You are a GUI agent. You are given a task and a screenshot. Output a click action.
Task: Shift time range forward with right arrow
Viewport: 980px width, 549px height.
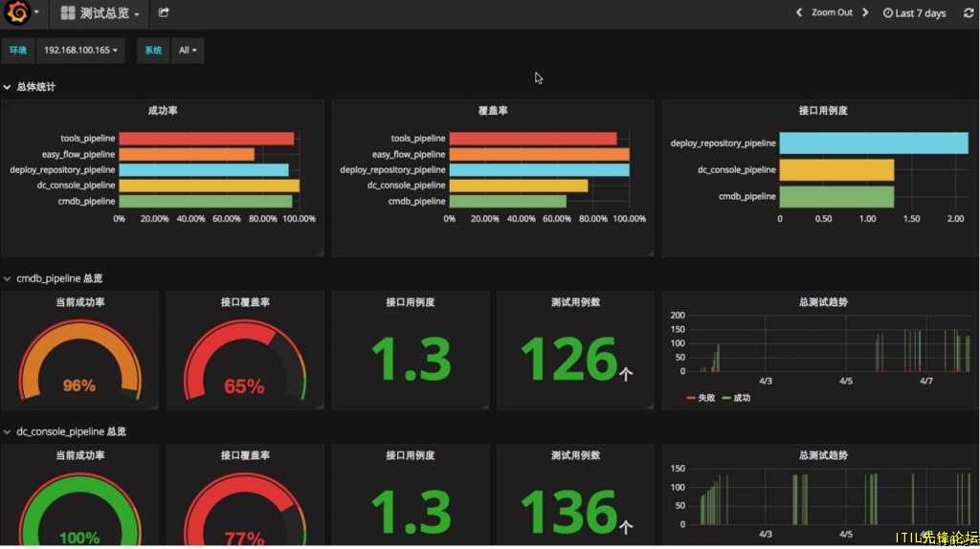[865, 12]
